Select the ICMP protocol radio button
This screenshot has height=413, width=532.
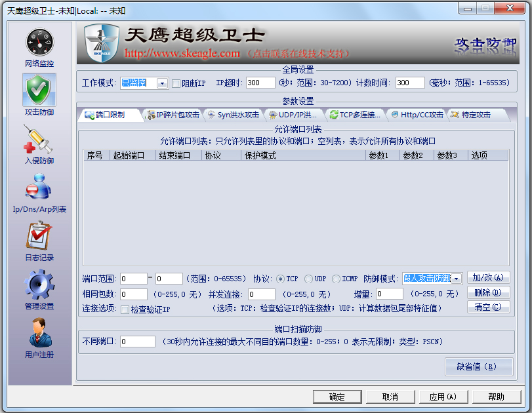[x=336, y=279]
